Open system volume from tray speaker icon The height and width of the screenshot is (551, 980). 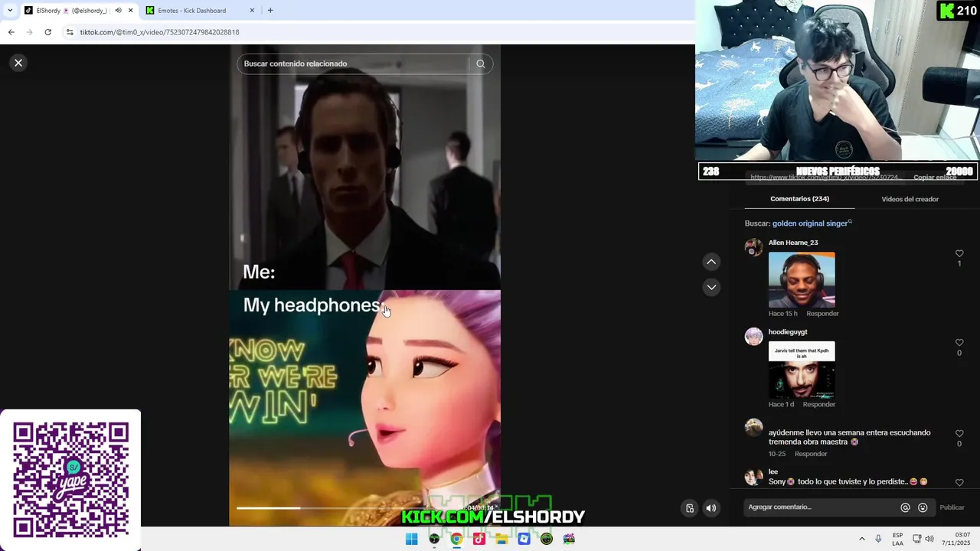point(929,539)
